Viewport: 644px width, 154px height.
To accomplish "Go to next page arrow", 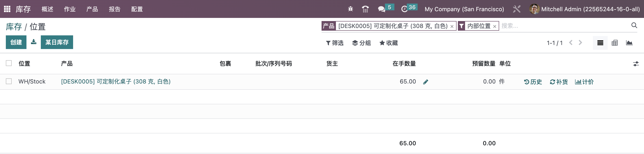I will pos(580,43).
